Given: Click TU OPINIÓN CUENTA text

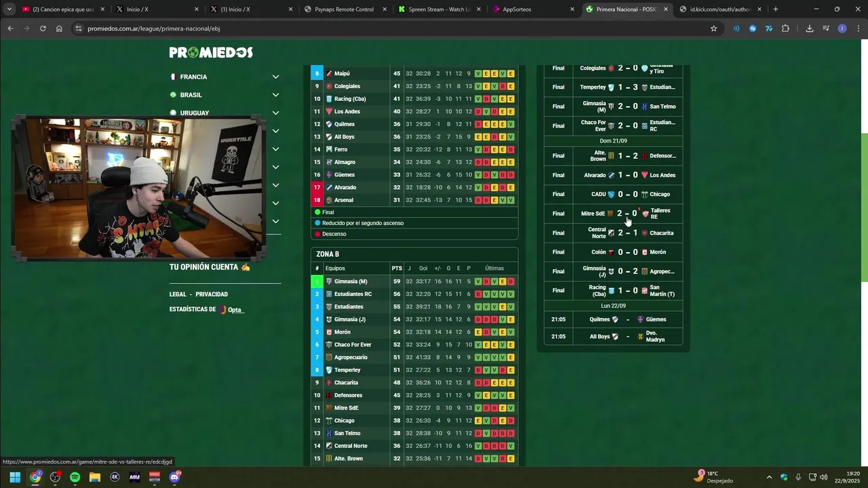Looking at the screenshot, I should [x=210, y=267].
